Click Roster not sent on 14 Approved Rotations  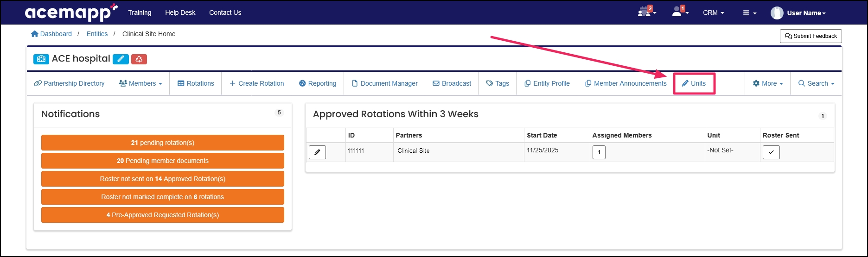click(163, 179)
